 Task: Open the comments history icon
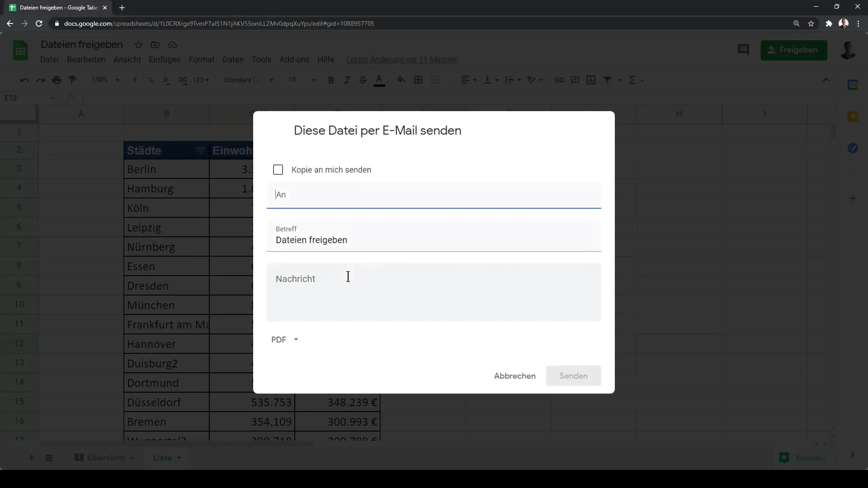tap(743, 50)
